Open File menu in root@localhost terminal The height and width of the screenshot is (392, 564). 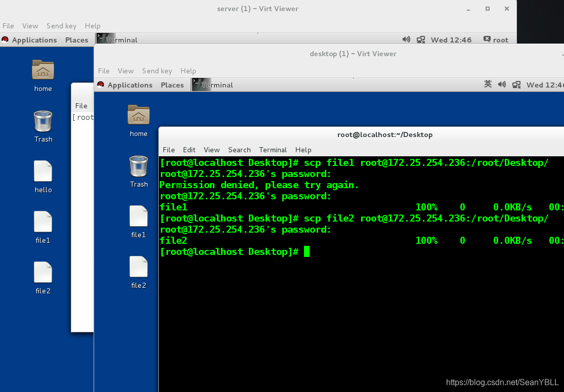click(169, 150)
